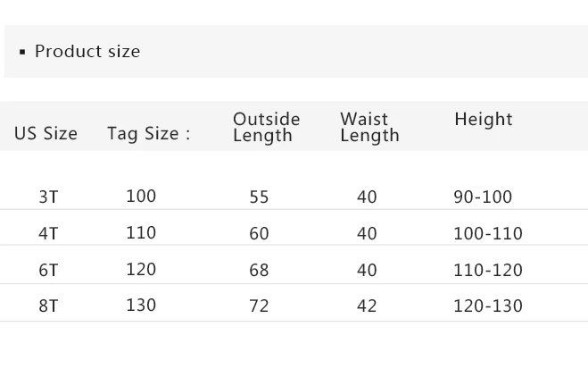The image size is (588, 377).
Task: Click the outside length value 55
Action: coord(259,197)
